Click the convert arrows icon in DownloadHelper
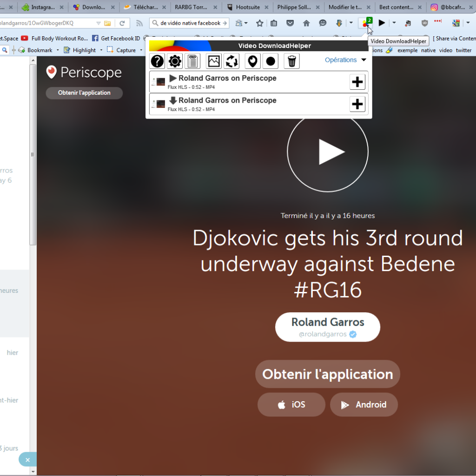The height and width of the screenshot is (476, 476). coord(231,61)
